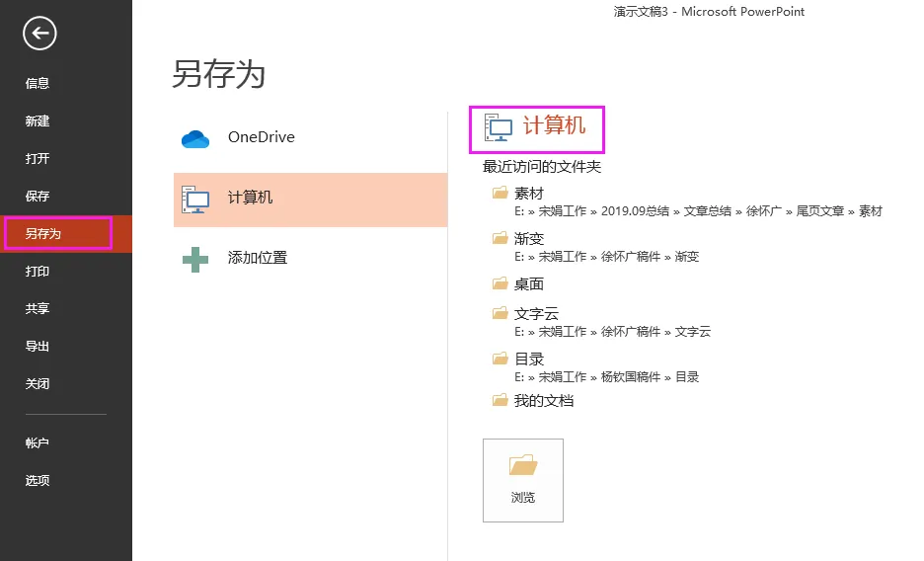Click 关闭 to close the presentation

pyautogui.click(x=38, y=384)
